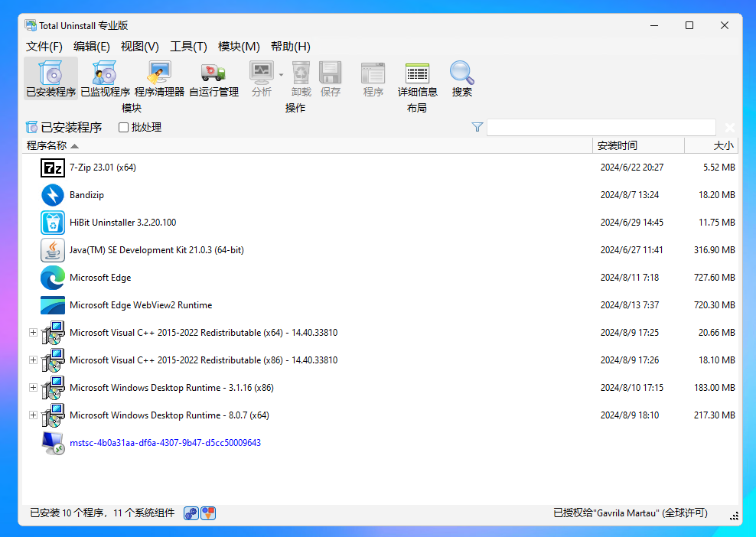This screenshot has width=756, height=537.
Task: Select the Microsoft Edge icon
Action: pos(53,278)
